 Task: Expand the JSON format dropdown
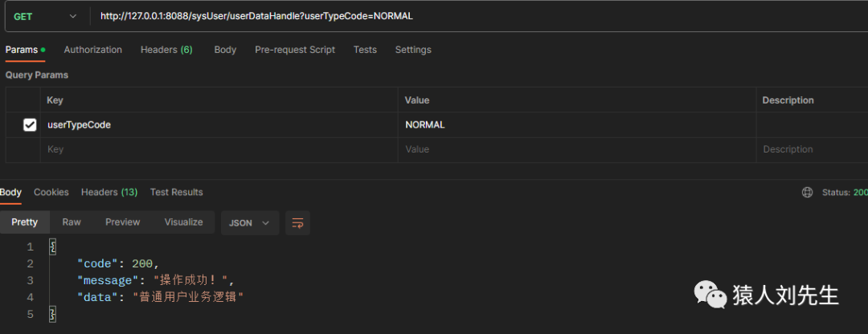pyautogui.click(x=250, y=222)
